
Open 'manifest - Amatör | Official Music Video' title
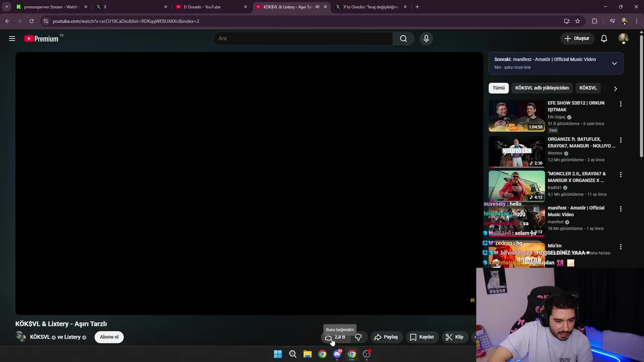tap(576, 211)
